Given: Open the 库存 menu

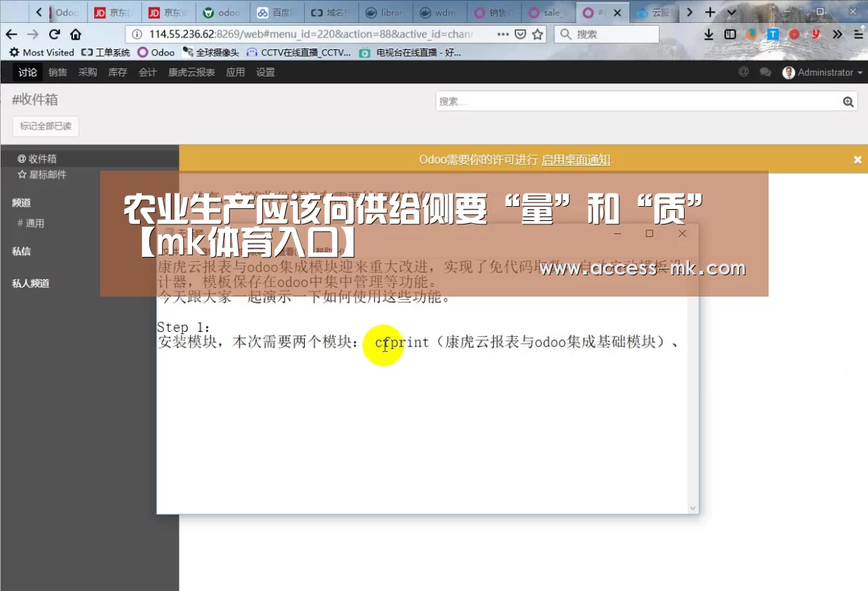Looking at the screenshot, I should pos(117,72).
